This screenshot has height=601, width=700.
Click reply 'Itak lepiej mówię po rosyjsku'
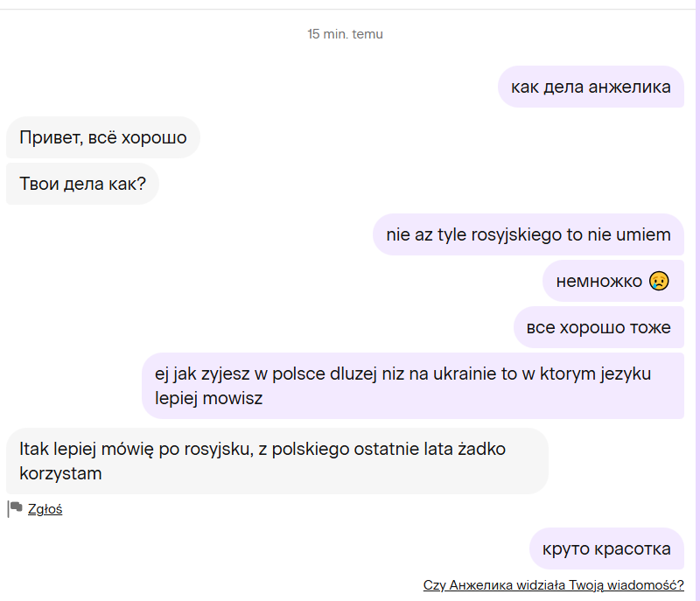277,461
